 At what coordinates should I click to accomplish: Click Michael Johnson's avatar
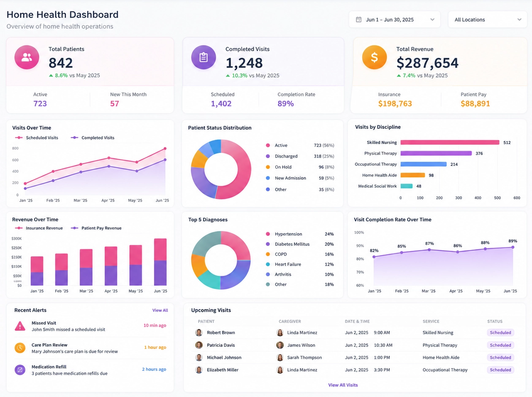click(x=199, y=357)
